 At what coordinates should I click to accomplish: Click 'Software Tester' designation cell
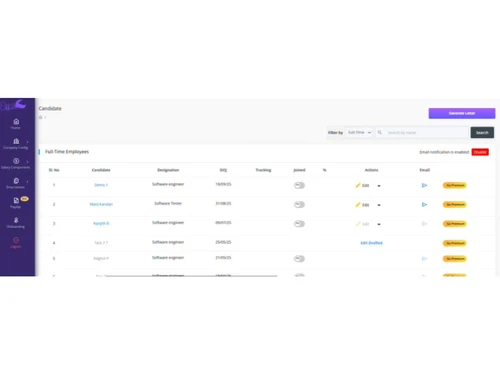tap(168, 203)
